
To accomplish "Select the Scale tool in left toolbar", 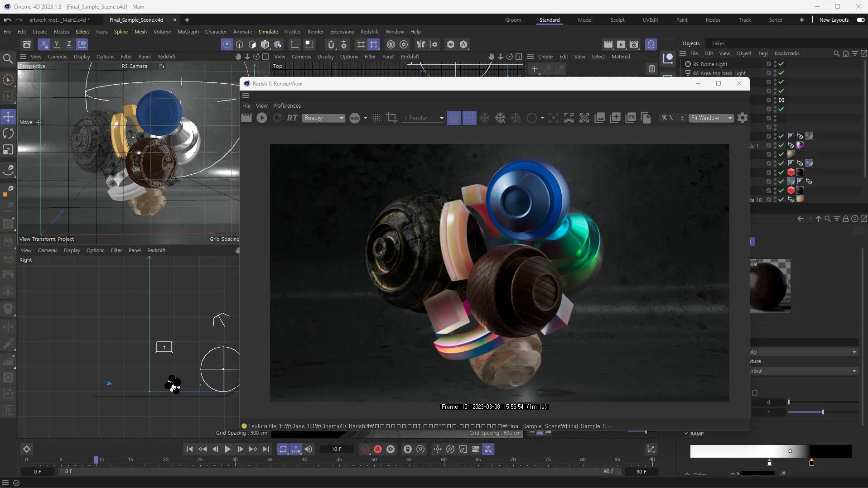I will pos(8,150).
